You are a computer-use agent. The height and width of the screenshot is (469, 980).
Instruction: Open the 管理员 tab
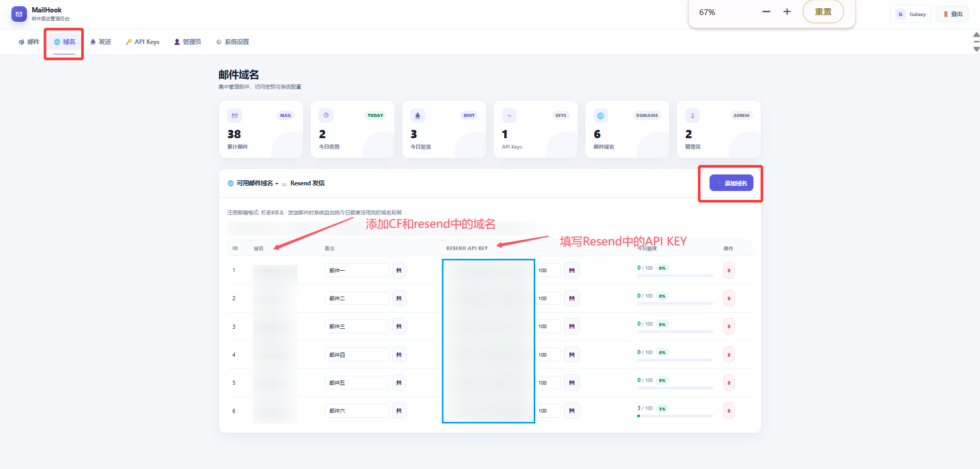[x=187, y=42]
